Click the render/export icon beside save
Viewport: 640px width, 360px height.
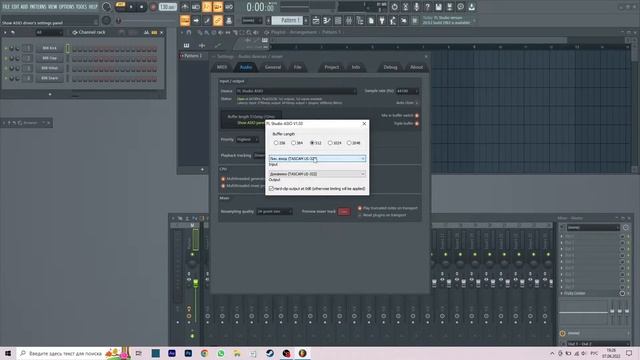pyautogui.click(x=449, y=7)
